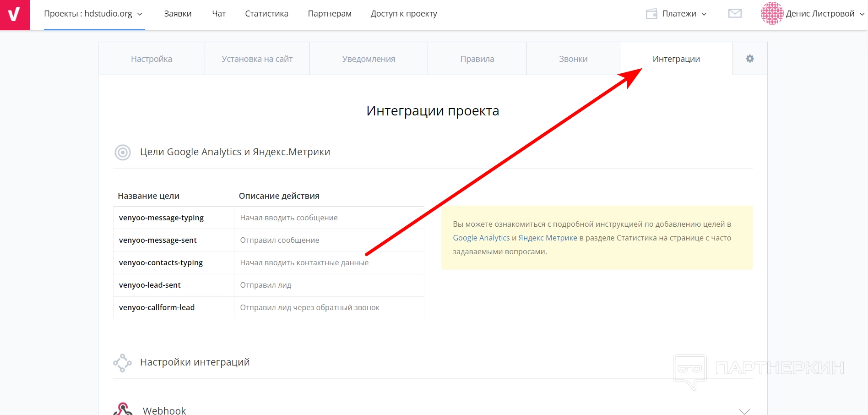The image size is (868, 415).
Task: Click the venyoo-message-typing goal name
Action: (161, 218)
